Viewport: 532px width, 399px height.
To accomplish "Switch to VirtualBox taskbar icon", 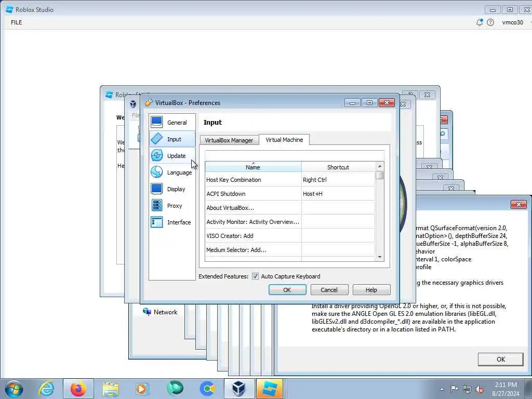I will click(x=239, y=389).
